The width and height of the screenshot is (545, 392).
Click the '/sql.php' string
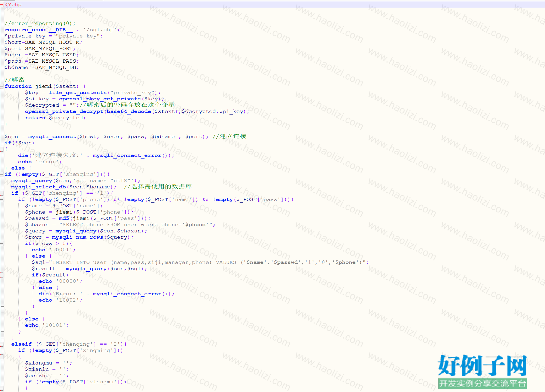point(100,30)
